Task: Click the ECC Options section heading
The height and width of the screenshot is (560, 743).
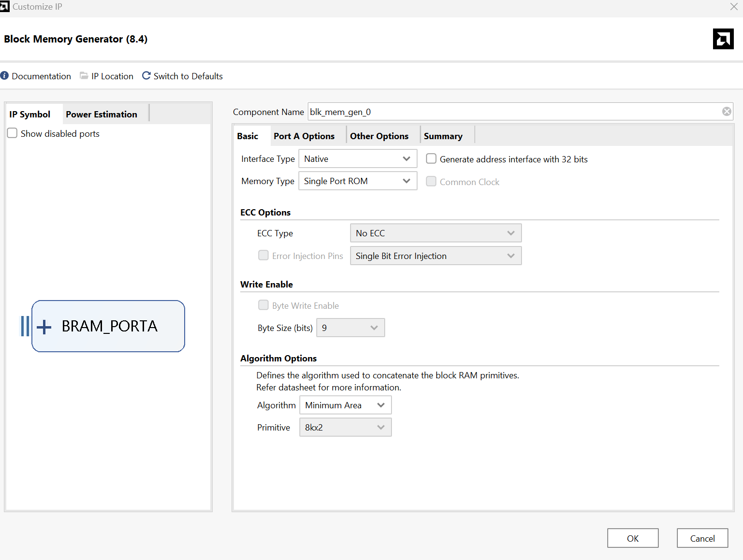Action: click(x=265, y=213)
